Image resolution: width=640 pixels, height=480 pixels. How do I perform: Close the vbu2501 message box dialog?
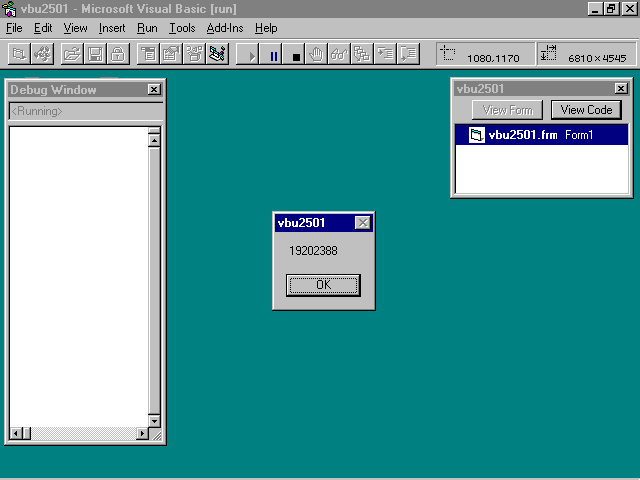coord(362,223)
